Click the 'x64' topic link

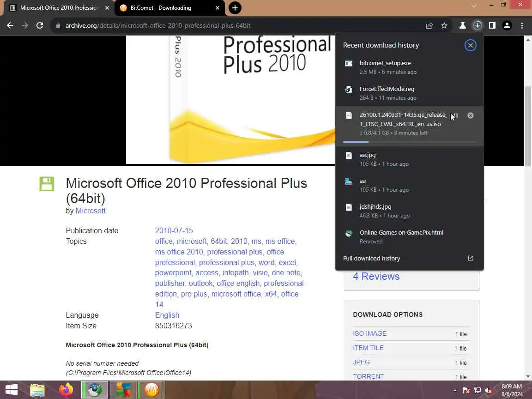tap(271, 294)
